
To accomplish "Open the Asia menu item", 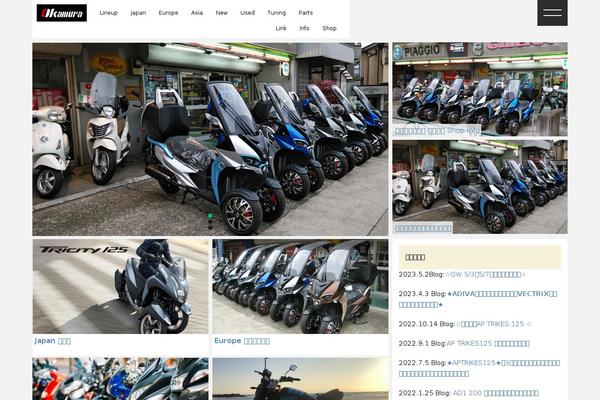I will point(197,13).
